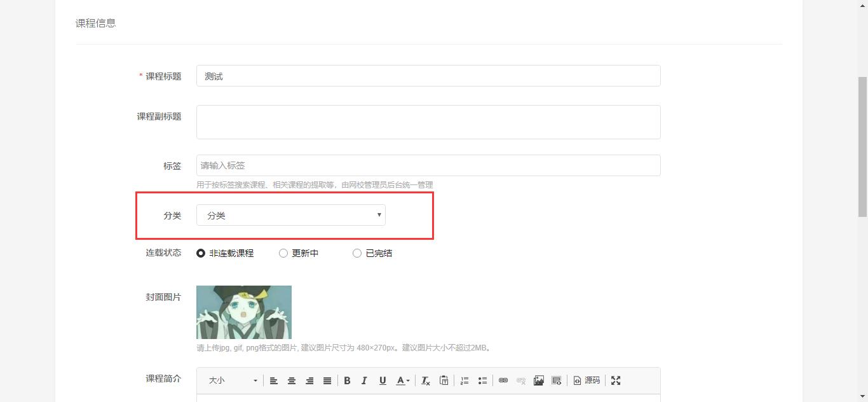Apply underline formatting in editor
The image size is (868, 402).
pos(383,380)
